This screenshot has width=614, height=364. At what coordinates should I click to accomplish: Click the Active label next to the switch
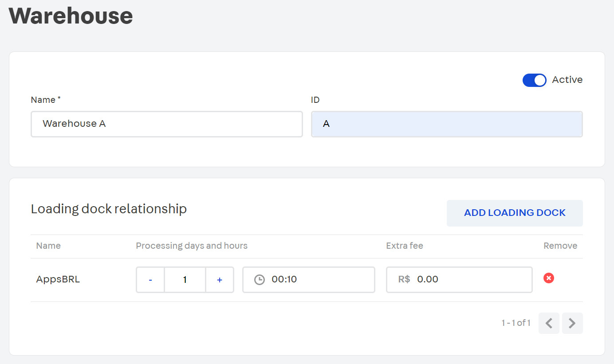pyautogui.click(x=567, y=80)
